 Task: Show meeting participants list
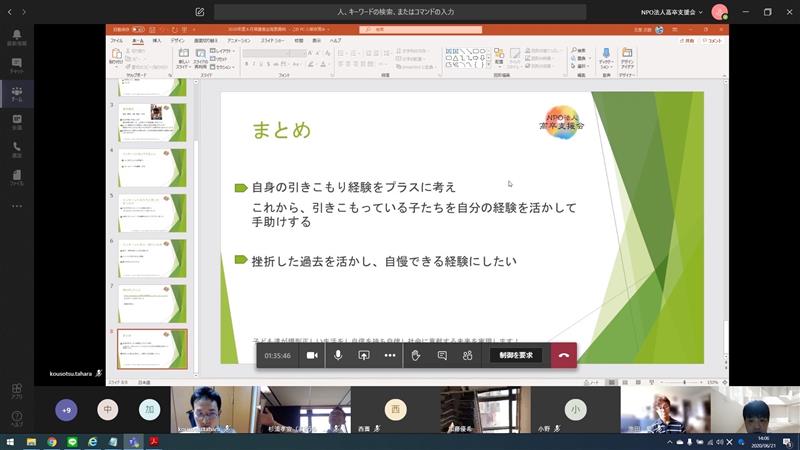point(467,355)
